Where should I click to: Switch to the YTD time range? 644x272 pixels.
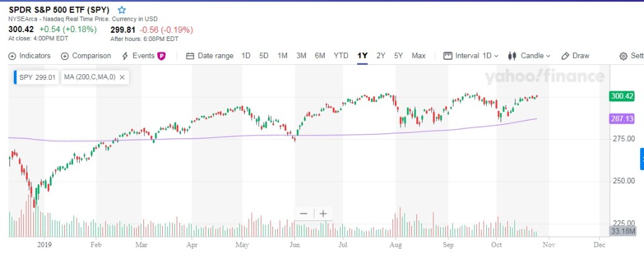341,55
